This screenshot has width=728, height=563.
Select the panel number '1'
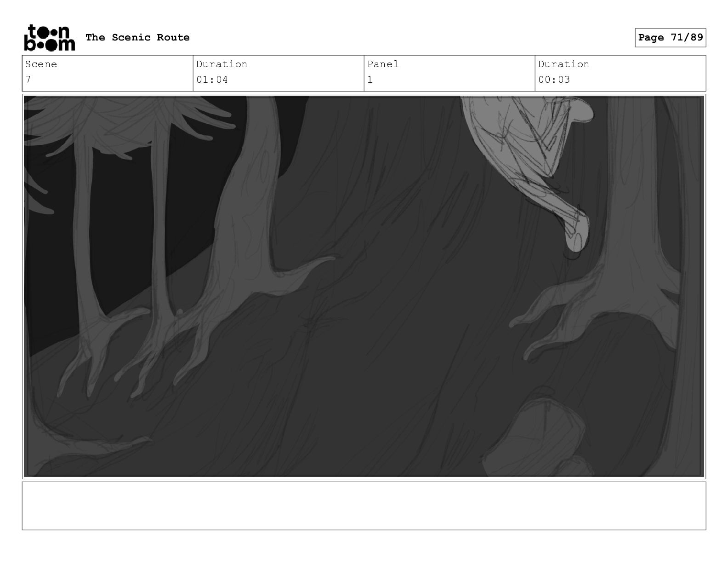(x=370, y=80)
